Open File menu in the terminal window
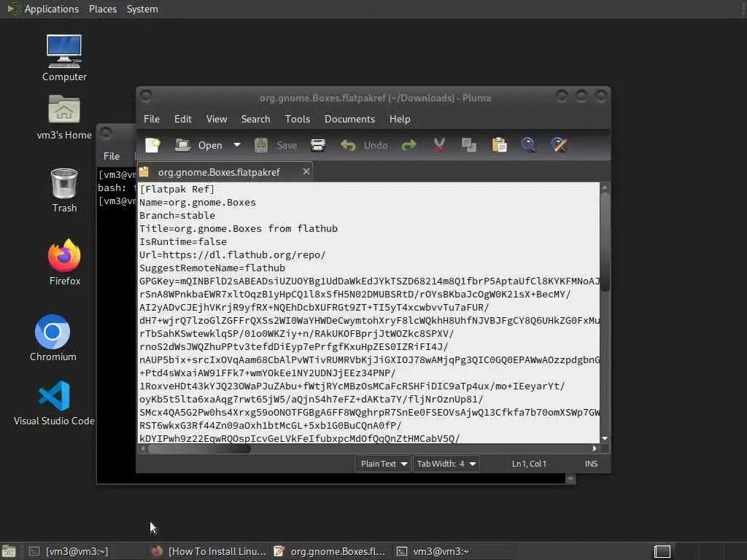 (112, 156)
